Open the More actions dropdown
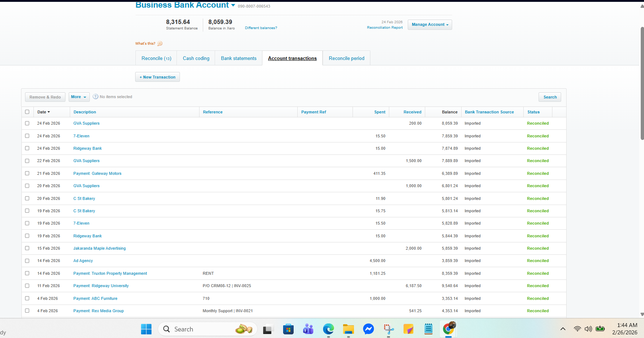The width and height of the screenshot is (644, 338). [79, 97]
